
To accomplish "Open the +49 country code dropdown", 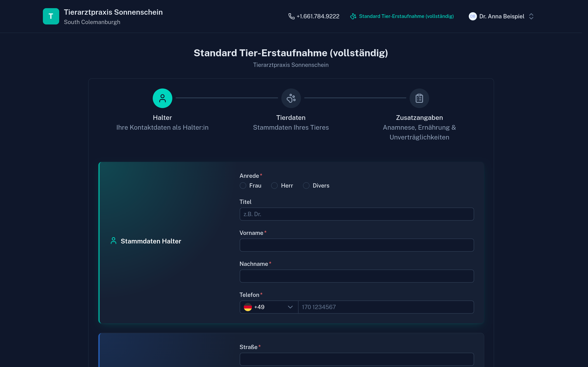I will click(x=269, y=307).
